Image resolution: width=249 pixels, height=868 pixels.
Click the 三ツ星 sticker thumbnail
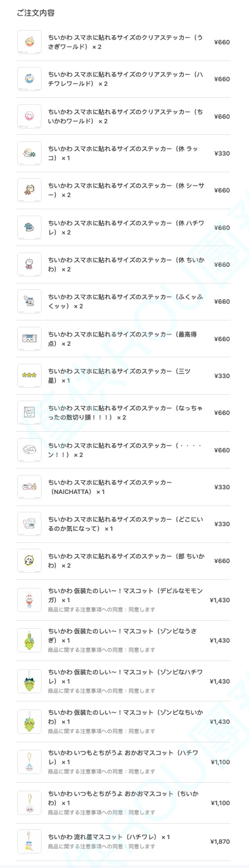pos(29,376)
